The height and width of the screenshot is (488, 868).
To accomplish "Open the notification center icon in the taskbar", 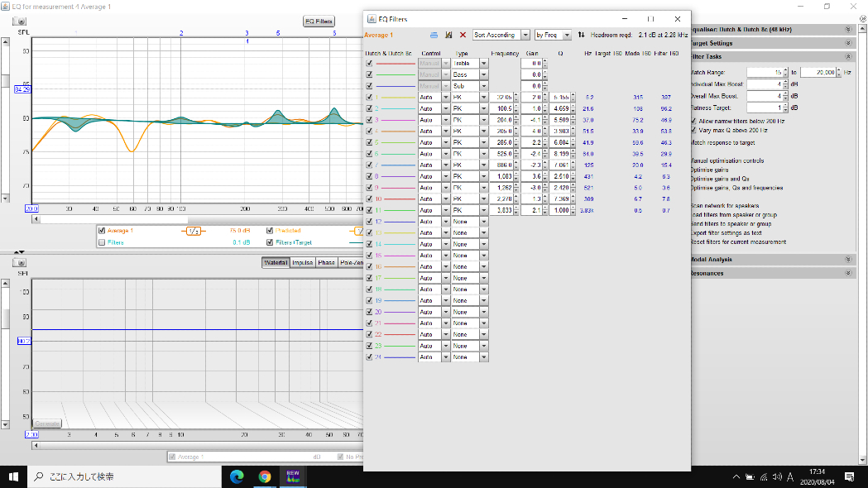I will tap(850, 476).
